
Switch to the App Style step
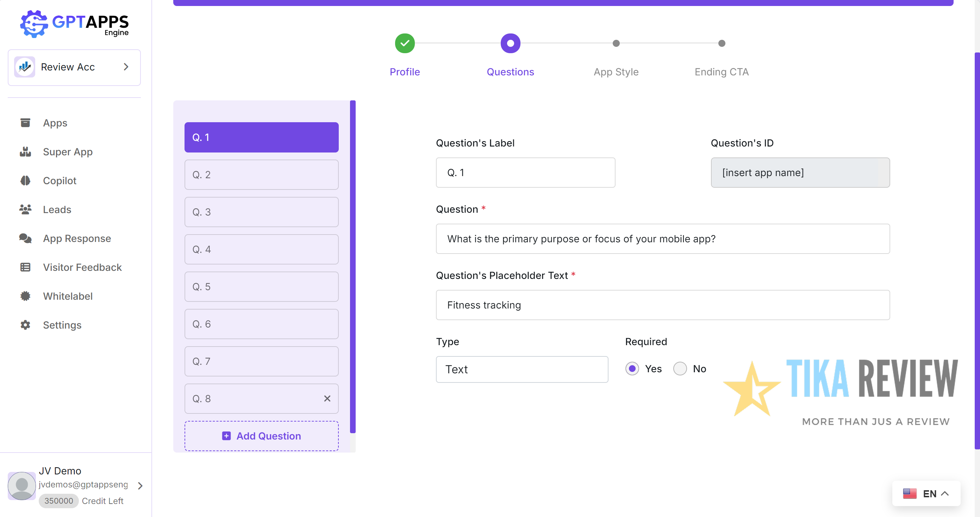pyautogui.click(x=616, y=43)
